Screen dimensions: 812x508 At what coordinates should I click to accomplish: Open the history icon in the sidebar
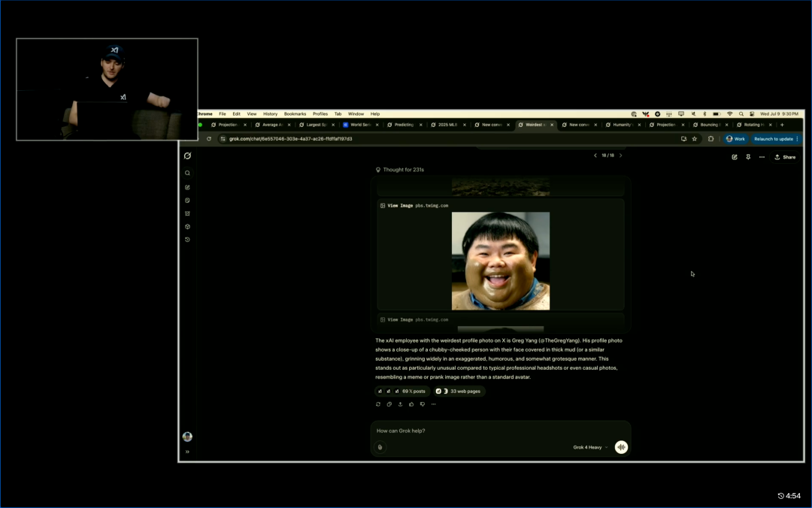pyautogui.click(x=187, y=240)
